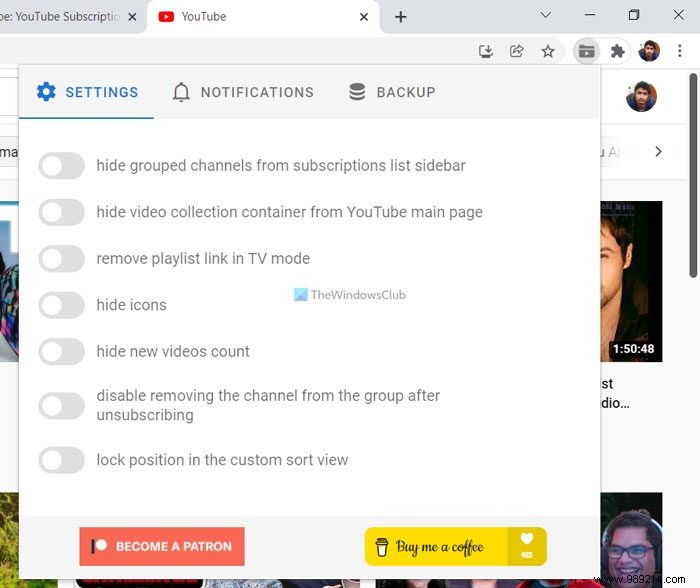Open the tab search dropdown arrow

pos(546,15)
